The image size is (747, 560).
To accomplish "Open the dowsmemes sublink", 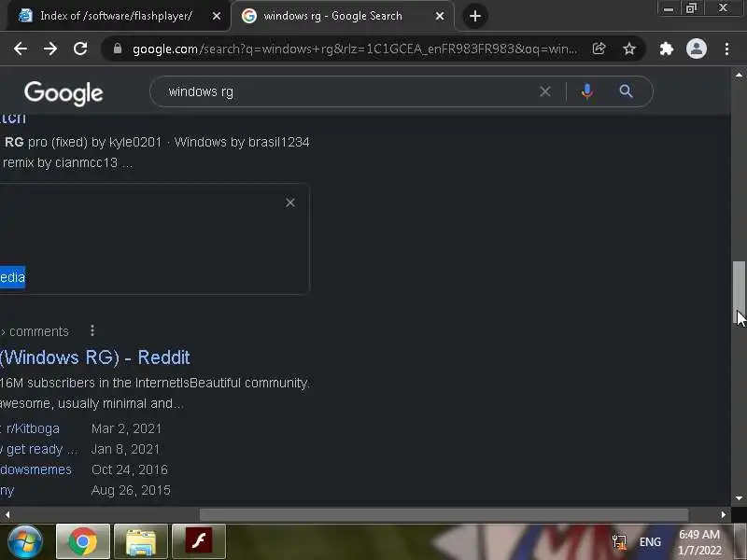I will tap(35, 470).
